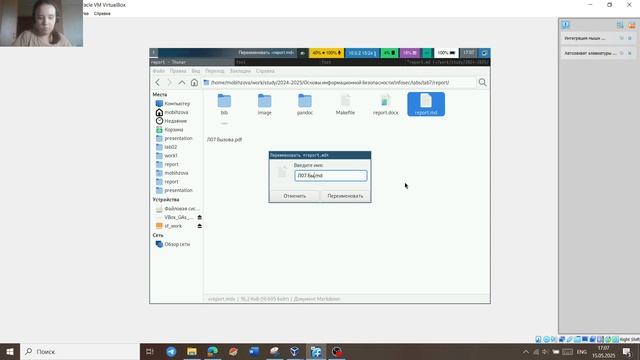Image resolution: width=640 pixels, height=360 pixels.
Task: Click the VirtualBox notification center info icon
Action: coord(565,25)
